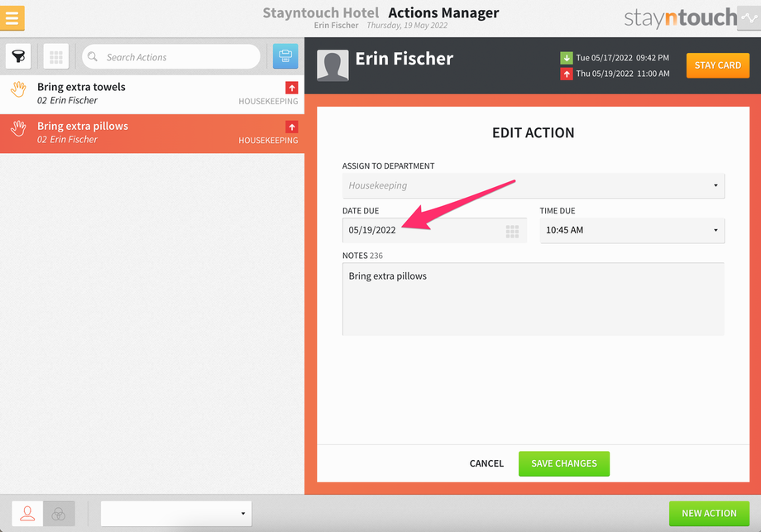Viewport: 761px width, 532px height.
Task: Open the date picker calendar icon
Action: [x=513, y=232]
